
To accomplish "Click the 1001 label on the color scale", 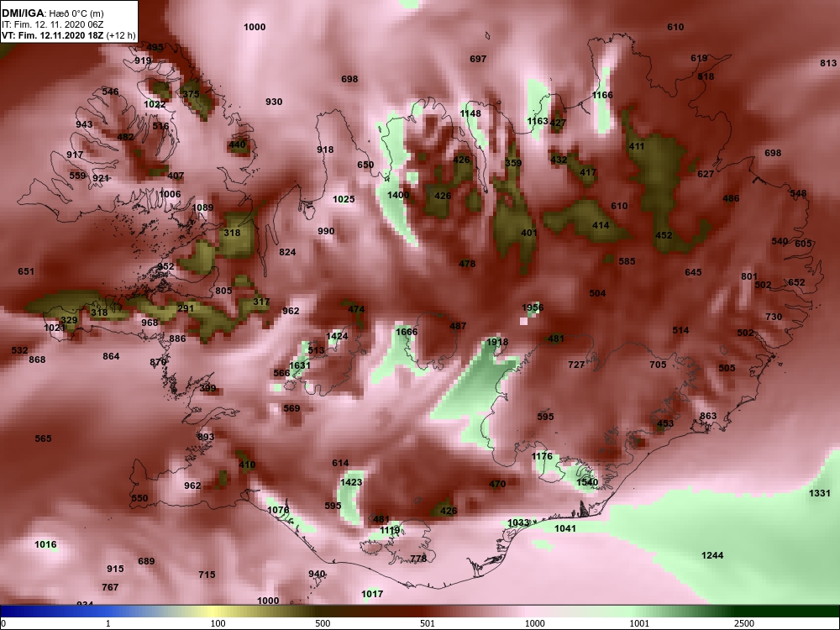I will pos(639,623).
